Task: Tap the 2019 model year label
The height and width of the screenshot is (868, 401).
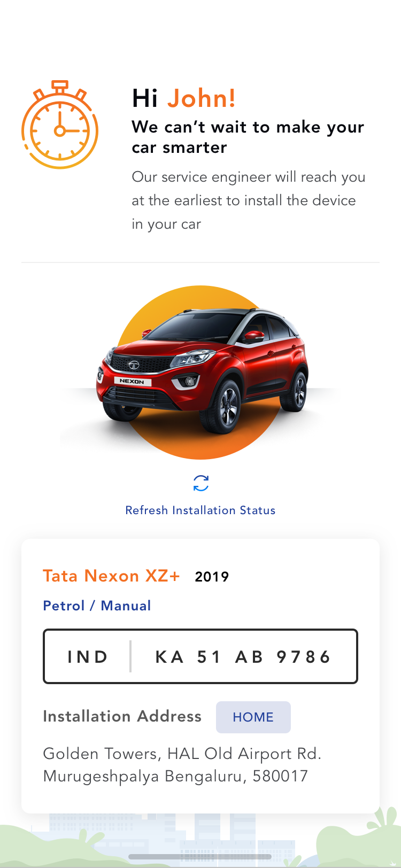Action: [212, 577]
